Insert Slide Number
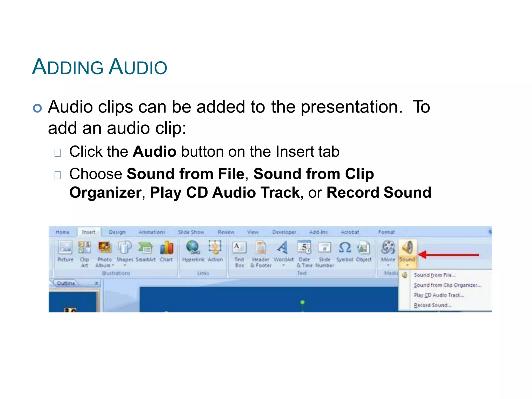The image size is (532, 399). pyautogui.click(x=325, y=254)
